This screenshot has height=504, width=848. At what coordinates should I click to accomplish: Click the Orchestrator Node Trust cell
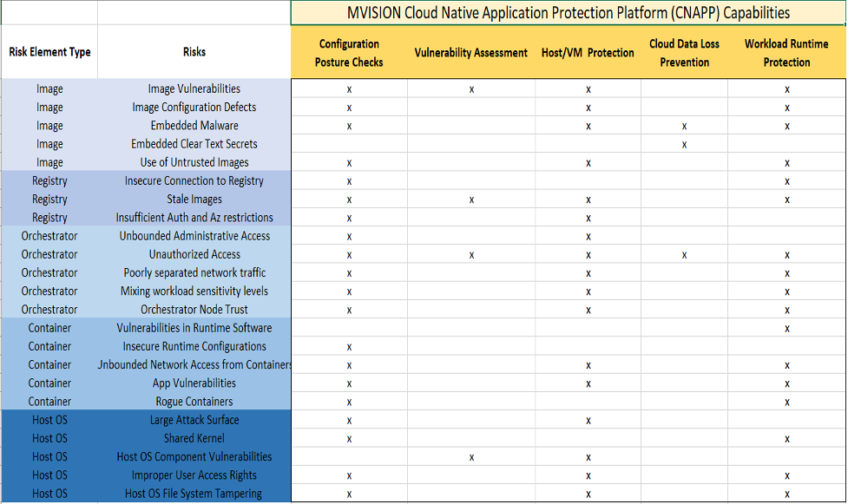pyautogui.click(x=194, y=310)
